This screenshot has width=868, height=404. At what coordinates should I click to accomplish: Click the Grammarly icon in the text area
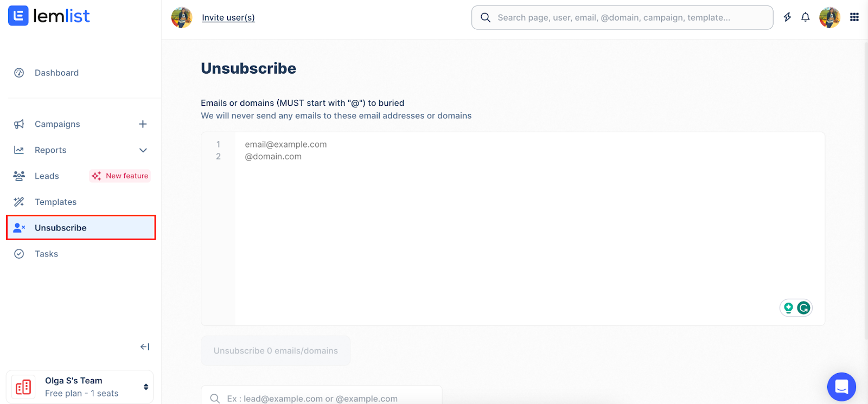coord(803,308)
